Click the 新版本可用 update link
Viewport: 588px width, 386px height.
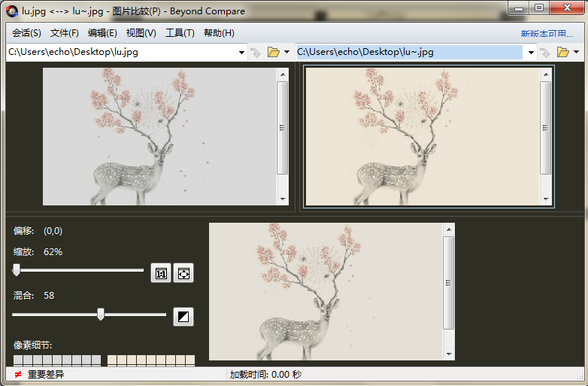point(547,34)
